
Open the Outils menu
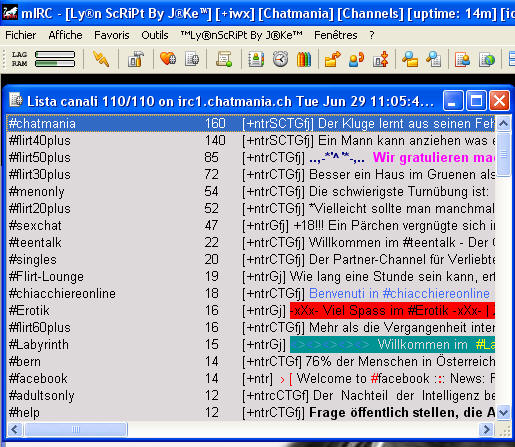[x=155, y=35]
